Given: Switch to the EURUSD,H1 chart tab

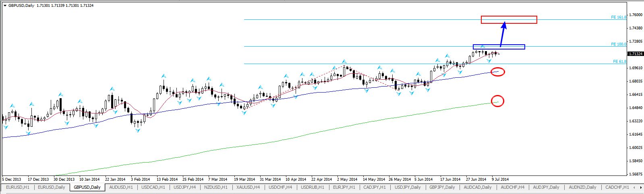Looking at the screenshot, I should [x=17, y=188].
